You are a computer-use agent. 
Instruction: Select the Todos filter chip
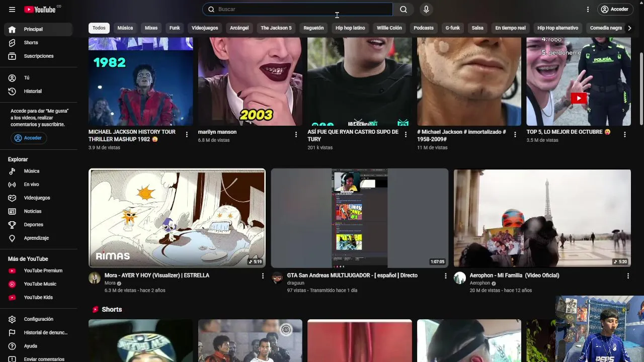point(99,28)
